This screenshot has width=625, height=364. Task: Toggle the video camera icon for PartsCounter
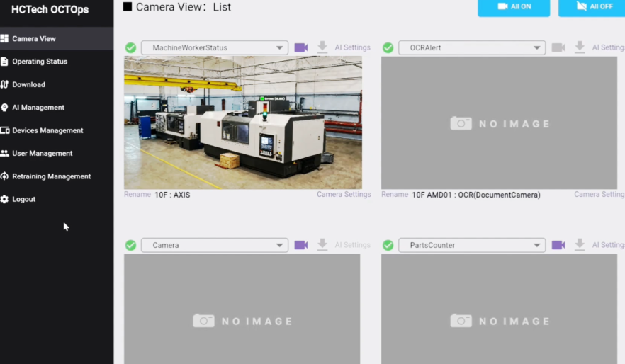pyautogui.click(x=558, y=245)
